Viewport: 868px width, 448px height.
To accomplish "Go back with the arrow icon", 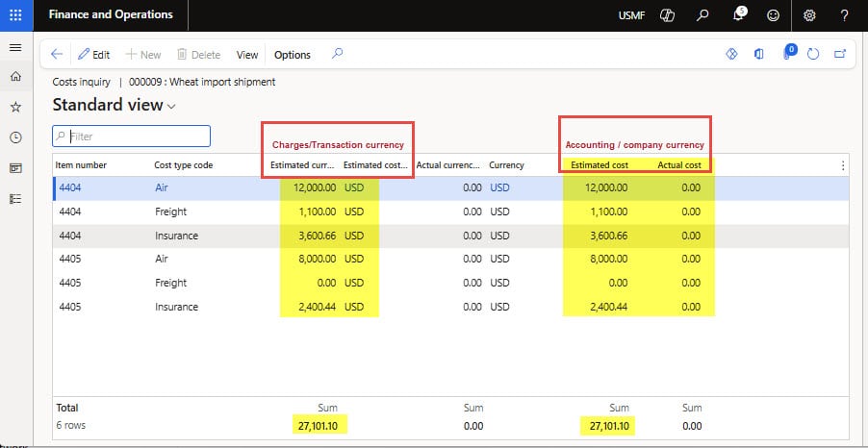I will tap(57, 55).
